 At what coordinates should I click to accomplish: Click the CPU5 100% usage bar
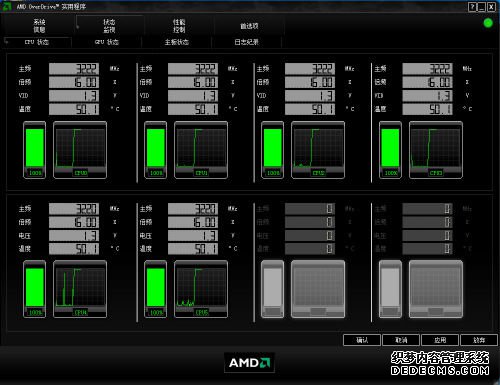(156, 289)
